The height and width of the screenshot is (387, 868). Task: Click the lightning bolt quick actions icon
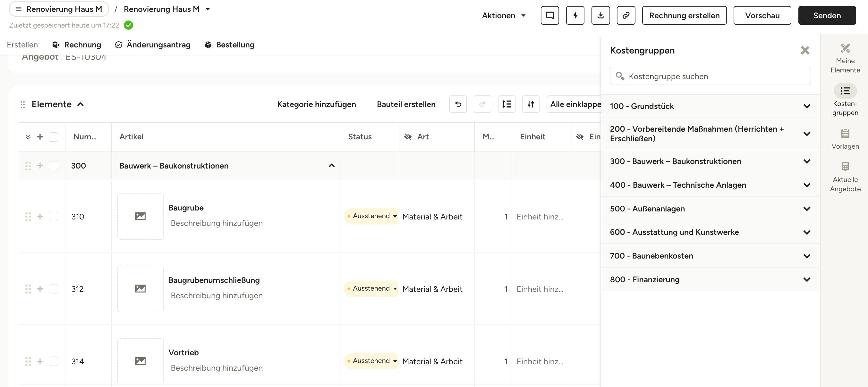point(575,15)
